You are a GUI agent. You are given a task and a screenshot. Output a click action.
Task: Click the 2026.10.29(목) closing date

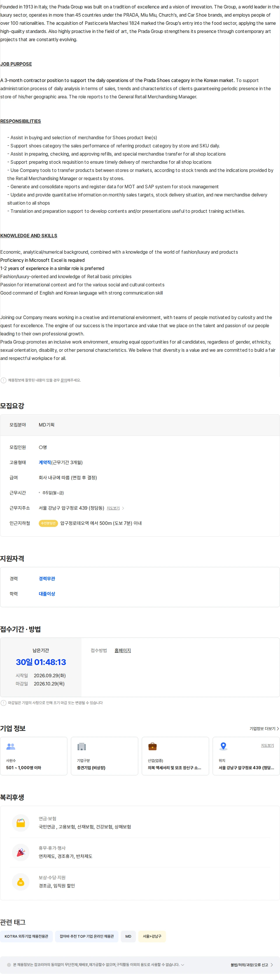click(x=49, y=684)
